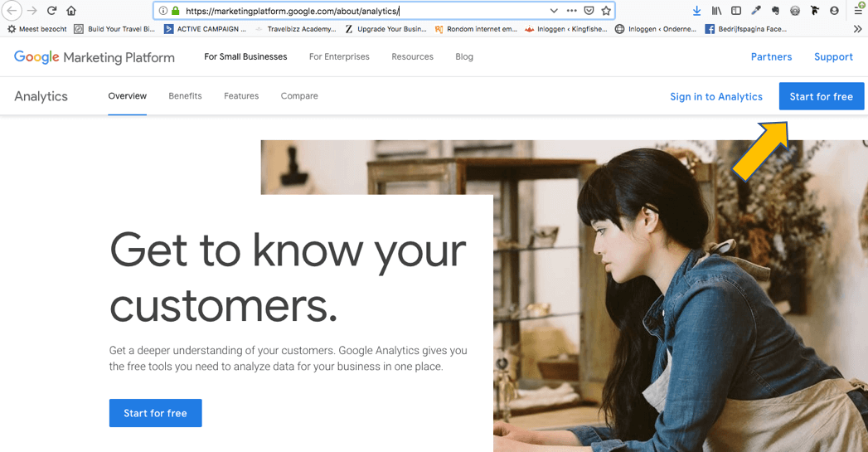Click the Google Marketing Platform logo
Viewport: 868px width, 452px height.
click(x=95, y=57)
